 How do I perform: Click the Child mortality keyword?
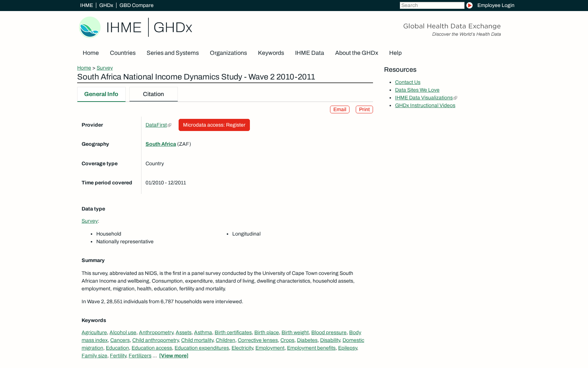click(197, 340)
